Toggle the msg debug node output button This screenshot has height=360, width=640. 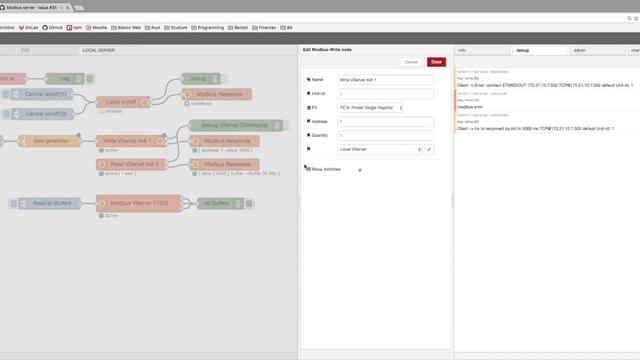click(x=90, y=79)
